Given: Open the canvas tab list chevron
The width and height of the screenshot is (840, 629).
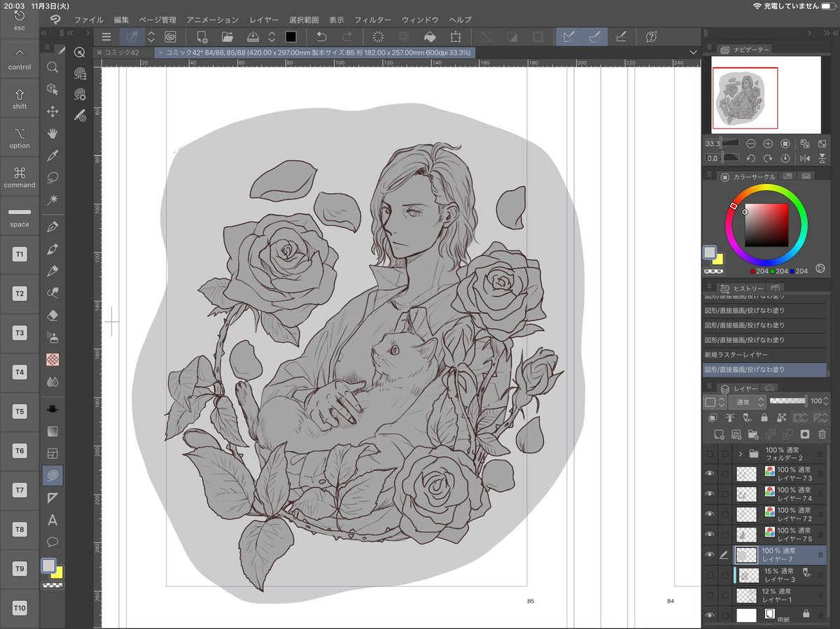Looking at the screenshot, I should point(693,52).
